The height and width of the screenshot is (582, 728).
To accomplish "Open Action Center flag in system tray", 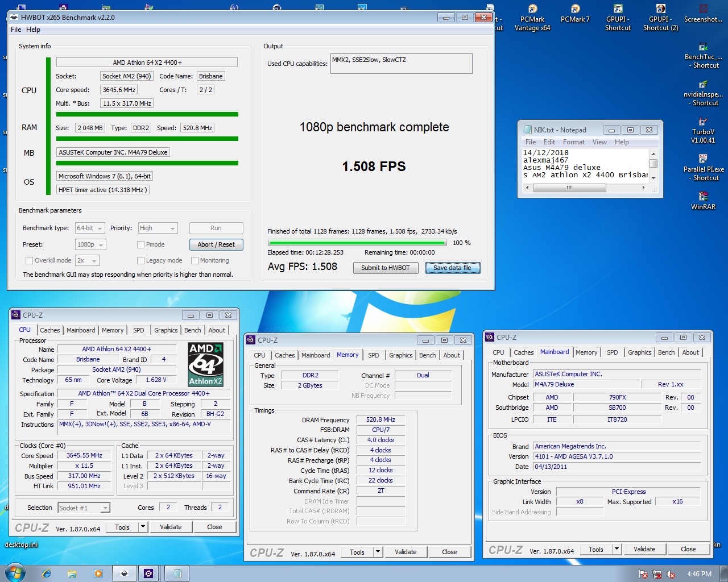I will pos(643,574).
